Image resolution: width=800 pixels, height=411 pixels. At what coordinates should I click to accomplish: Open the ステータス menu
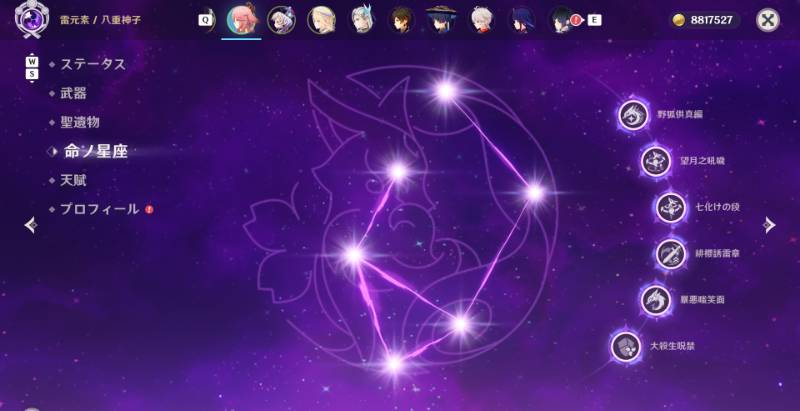[93, 64]
